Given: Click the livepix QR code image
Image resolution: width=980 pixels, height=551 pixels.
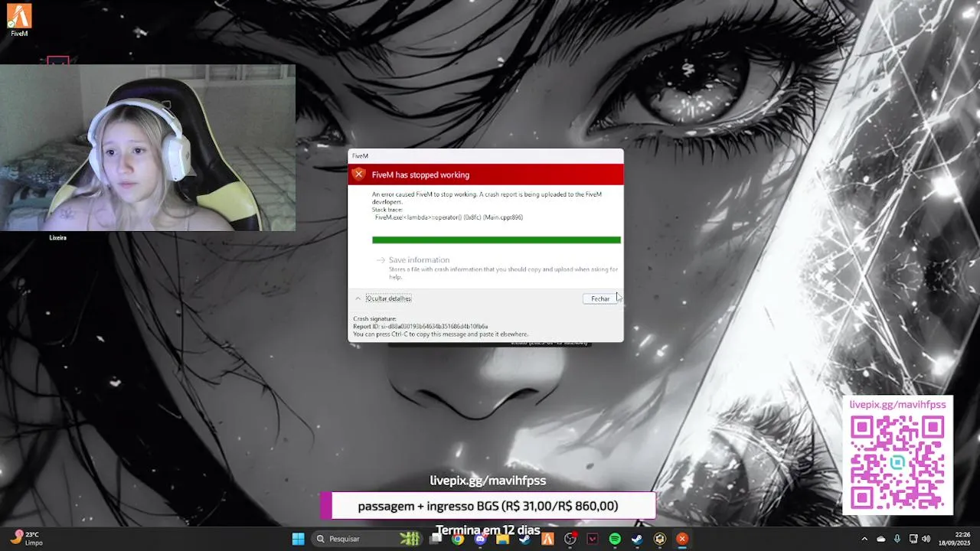Looking at the screenshot, I should (x=897, y=463).
